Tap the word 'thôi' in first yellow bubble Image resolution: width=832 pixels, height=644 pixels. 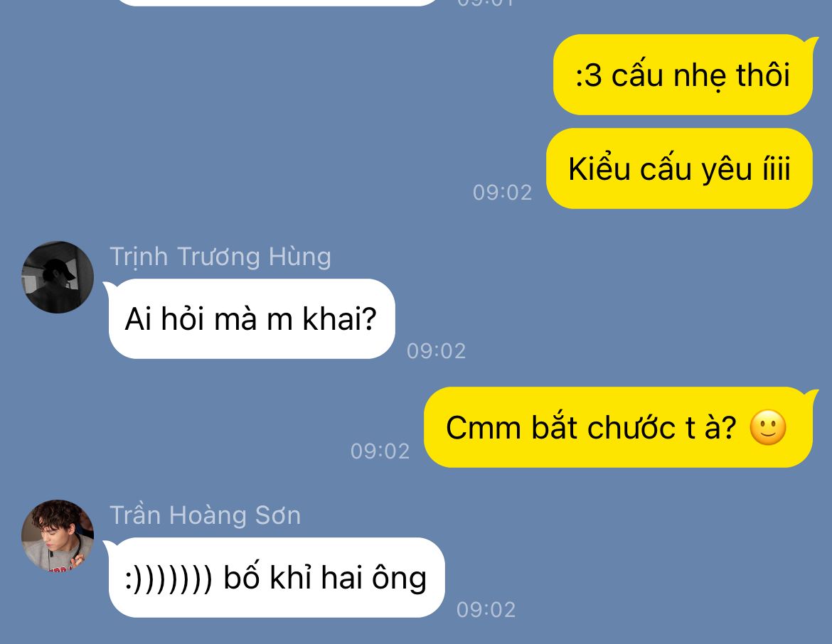[x=763, y=75]
